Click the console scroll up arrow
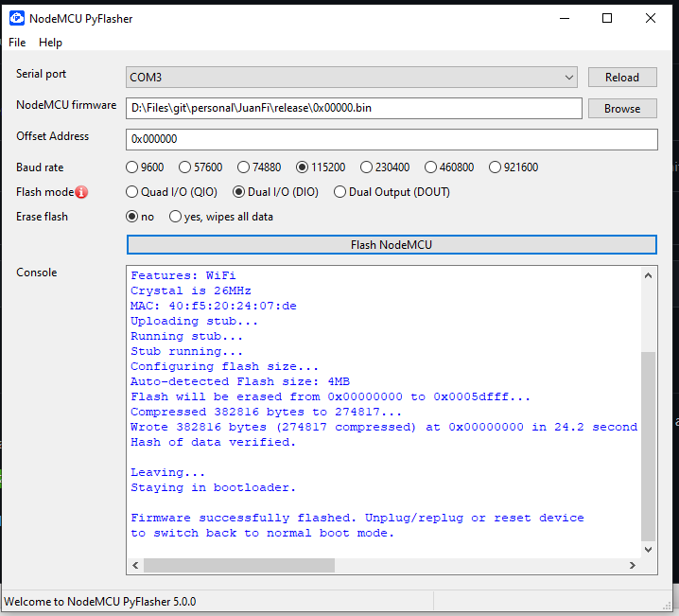 (x=648, y=275)
